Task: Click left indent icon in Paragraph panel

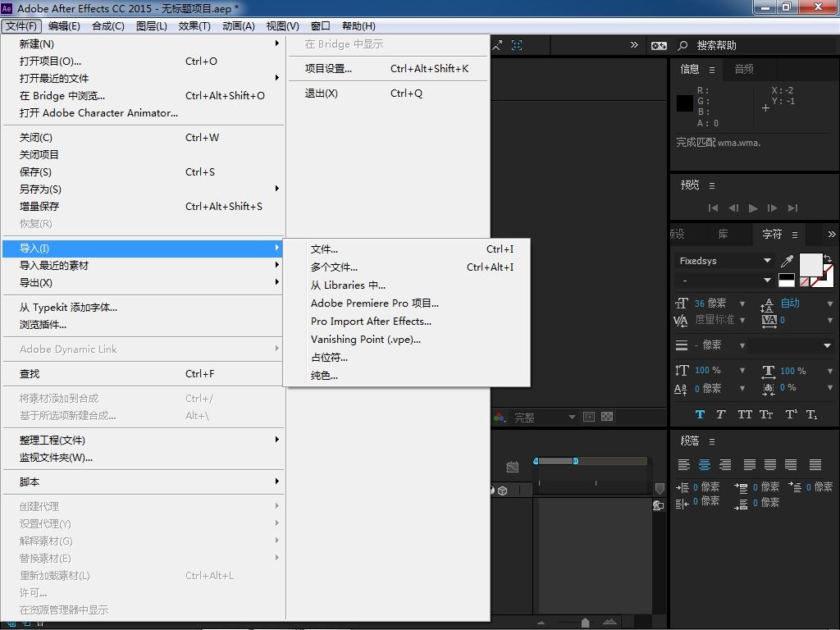Action: (x=682, y=487)
